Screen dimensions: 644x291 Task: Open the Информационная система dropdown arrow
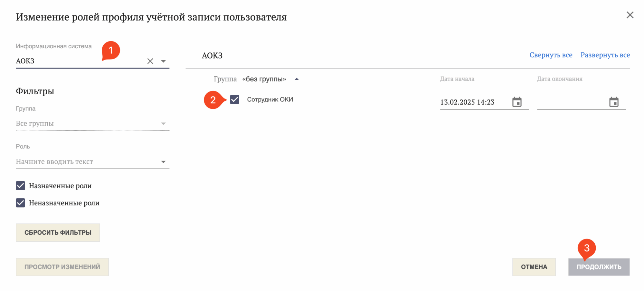tap(163, 61)
